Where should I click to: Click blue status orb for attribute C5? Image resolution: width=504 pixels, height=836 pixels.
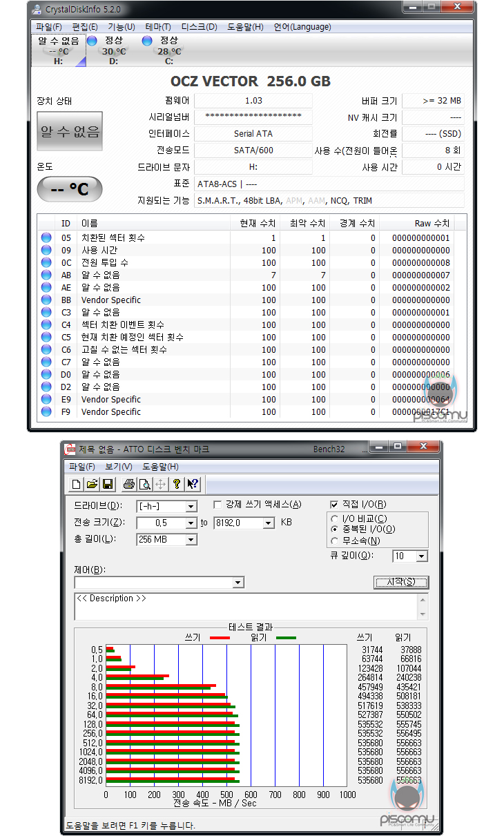[x=46, y=337]
